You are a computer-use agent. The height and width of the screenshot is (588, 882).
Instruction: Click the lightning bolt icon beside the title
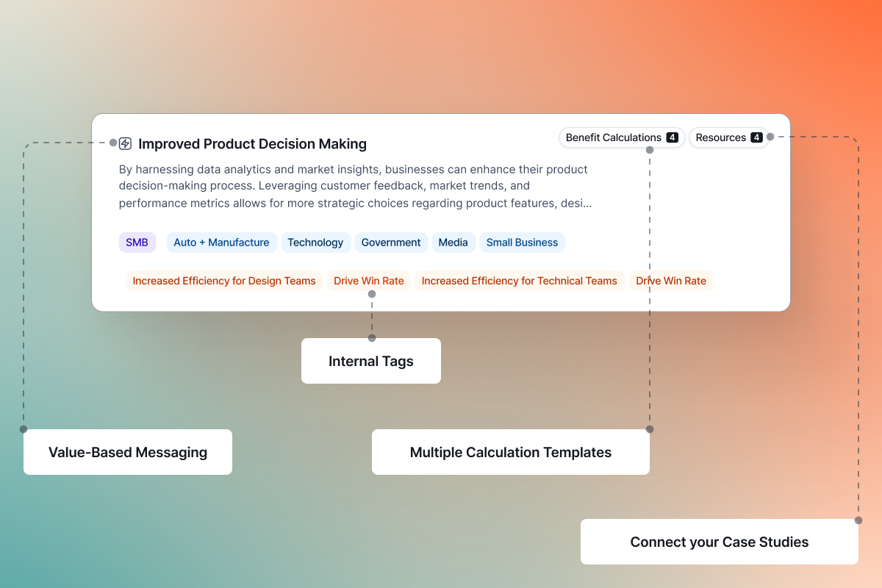click(125, 143)
